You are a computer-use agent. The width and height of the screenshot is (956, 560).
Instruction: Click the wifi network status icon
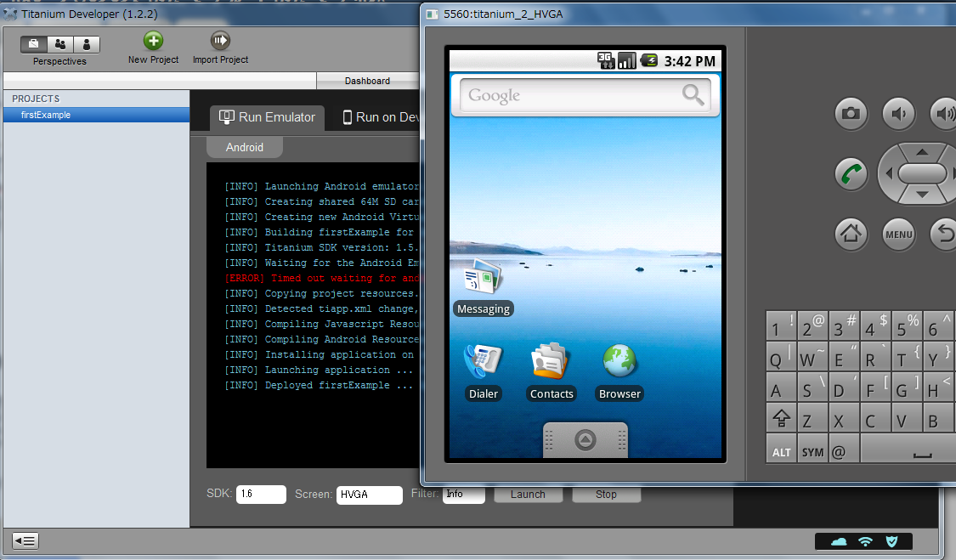(865, 541)
